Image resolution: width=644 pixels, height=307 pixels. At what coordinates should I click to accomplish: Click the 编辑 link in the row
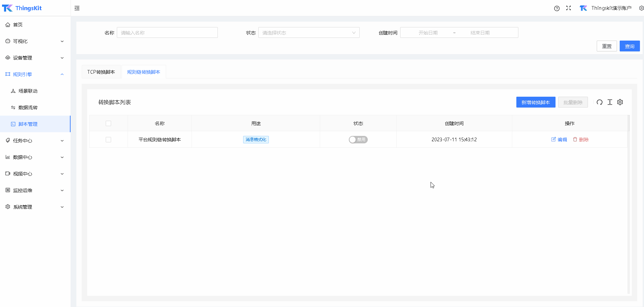click(x=559, y=140)
